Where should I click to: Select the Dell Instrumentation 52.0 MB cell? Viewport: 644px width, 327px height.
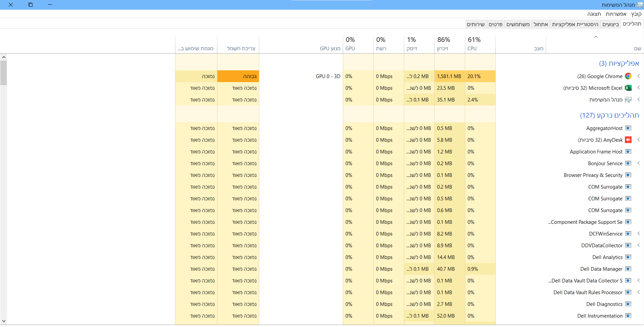449,316
